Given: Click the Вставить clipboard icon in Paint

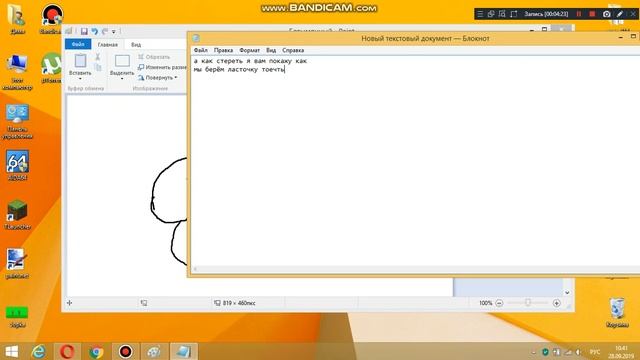Looking at the screenshot, I should click(80, 61).
